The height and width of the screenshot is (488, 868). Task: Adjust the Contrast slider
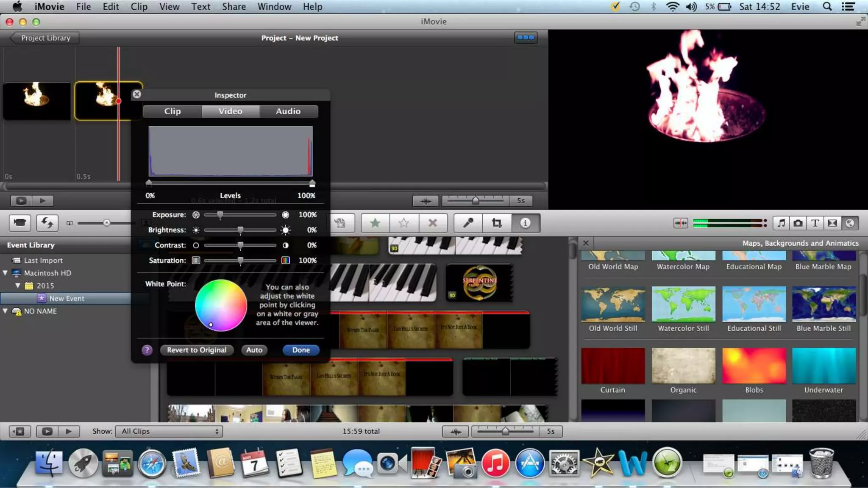(240, 245)
